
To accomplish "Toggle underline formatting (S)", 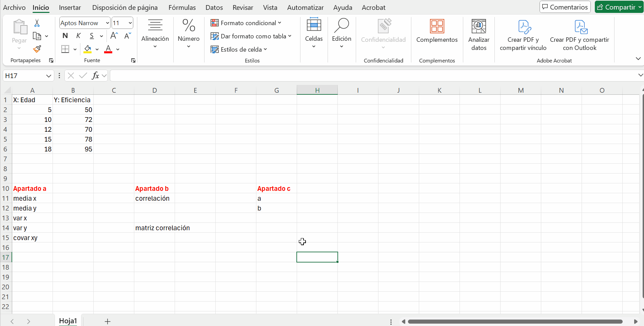I will [92, 36].
